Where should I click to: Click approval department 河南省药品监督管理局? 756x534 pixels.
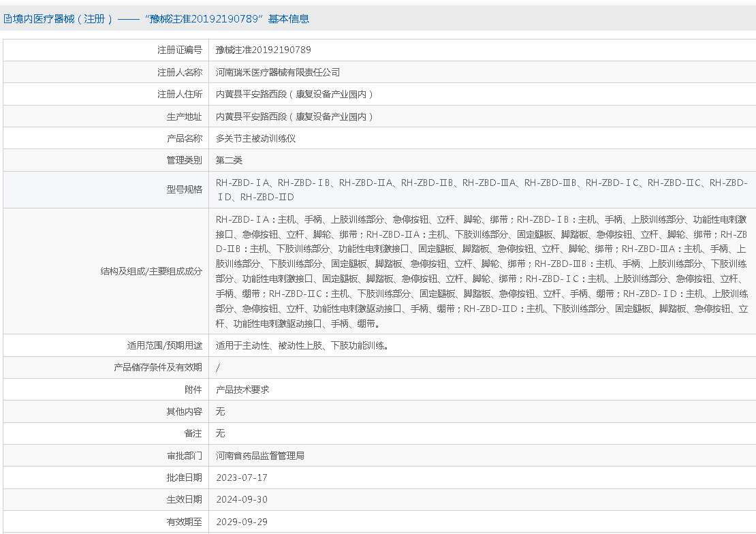tap(260, 456)
